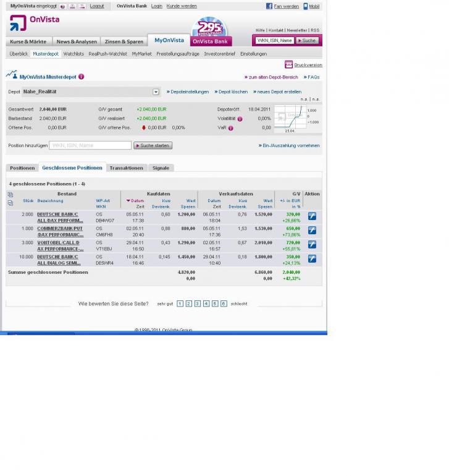Rate the page with 3
The image size is (449, 476).
(198, 304)
